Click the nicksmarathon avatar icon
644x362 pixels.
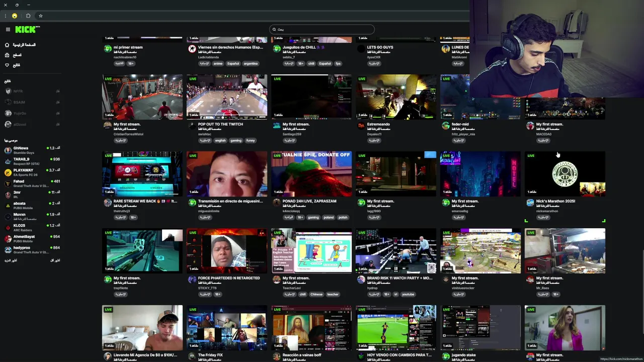pyautogui.click(x=530, y=203)
